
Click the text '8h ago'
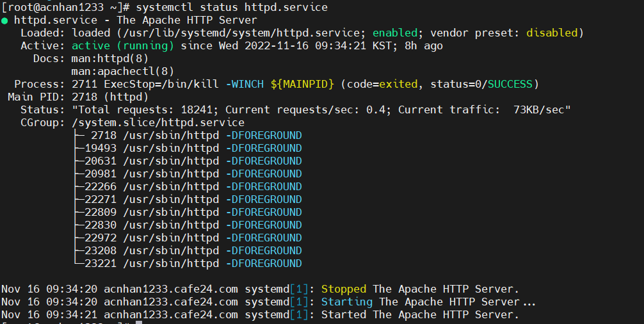[x=424, y=46]
